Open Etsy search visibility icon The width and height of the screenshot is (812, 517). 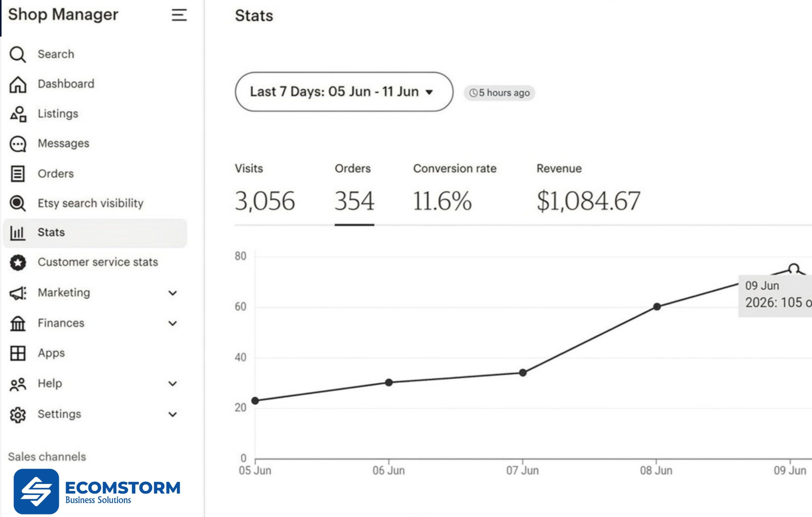coord(17,203)
